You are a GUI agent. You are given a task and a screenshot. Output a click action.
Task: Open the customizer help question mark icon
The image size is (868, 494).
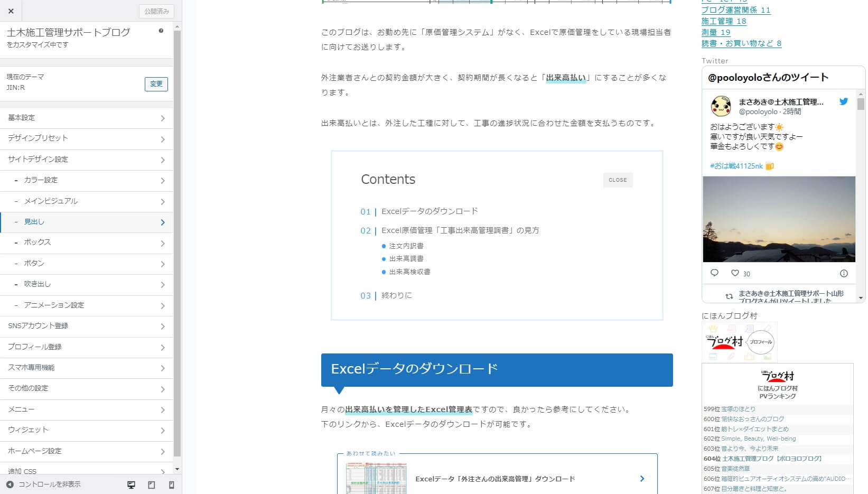(x=160, y=32)
